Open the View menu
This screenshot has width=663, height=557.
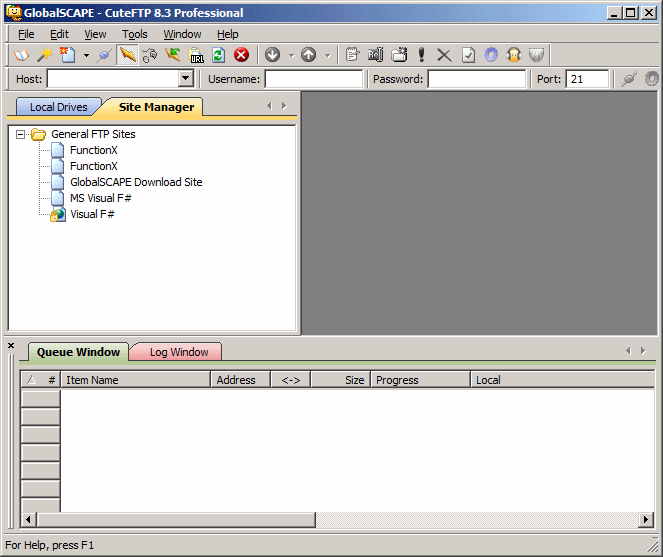point(95,34)
